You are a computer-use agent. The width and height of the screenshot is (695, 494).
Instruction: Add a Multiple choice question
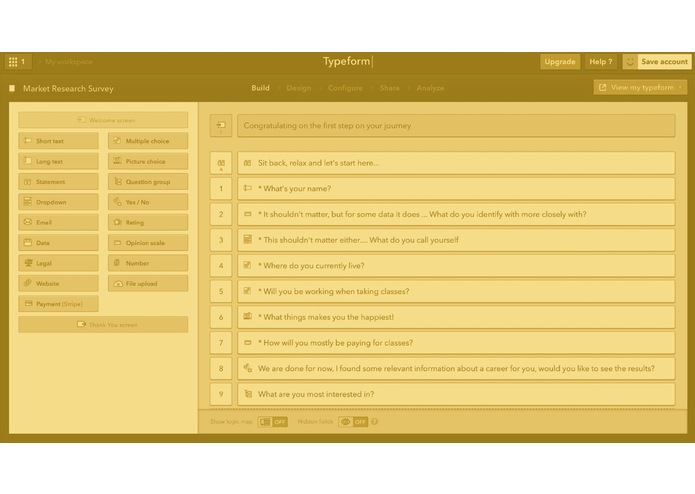tap(148, 141)
